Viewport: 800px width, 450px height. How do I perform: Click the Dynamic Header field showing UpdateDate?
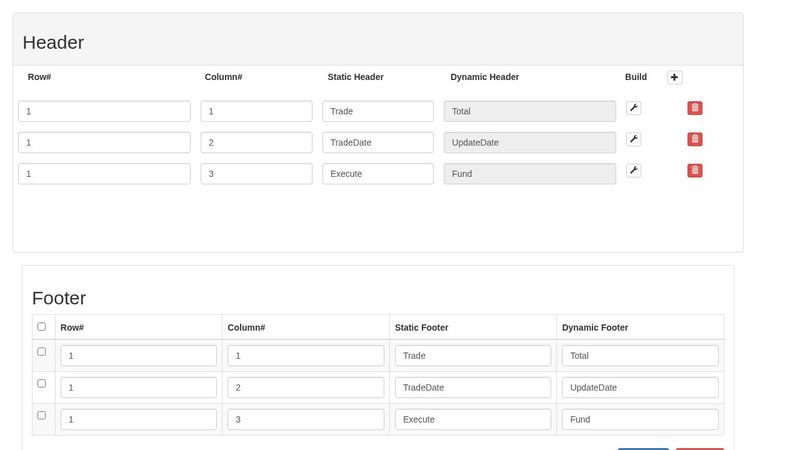(x=530, y=142)
